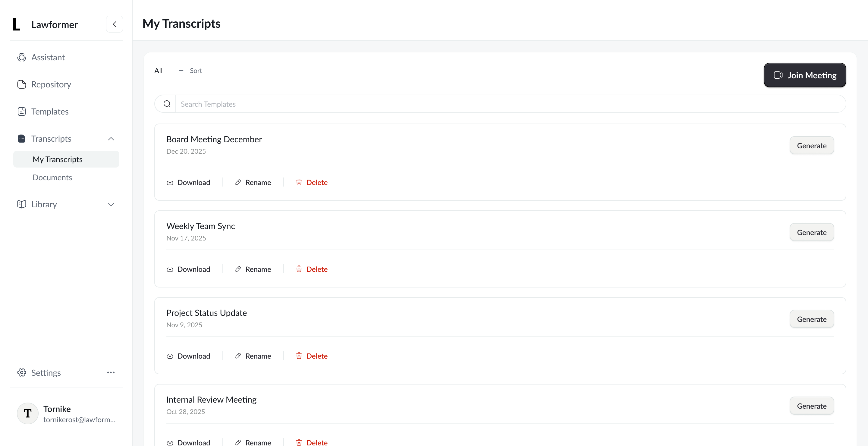
Task: Collapse the Transcripts section chevron
Action: 111,139
